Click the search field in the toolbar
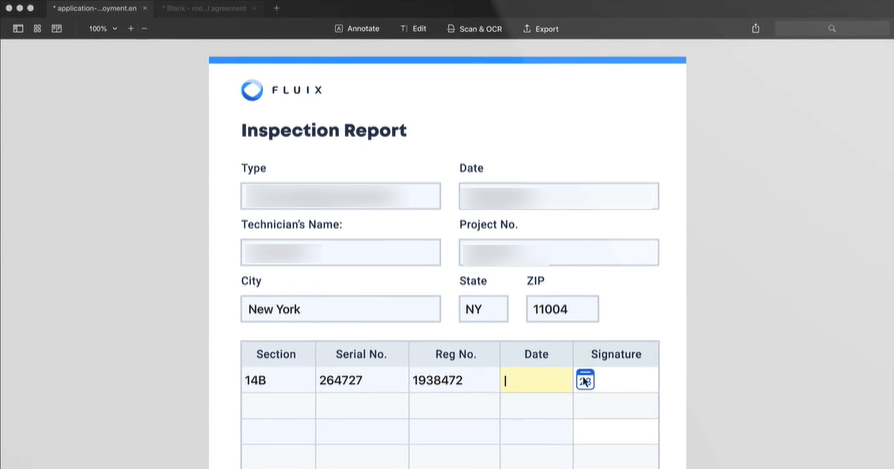The height and width of the screenshot is (469, 894). pyautogui.click(x=832, y=28)
